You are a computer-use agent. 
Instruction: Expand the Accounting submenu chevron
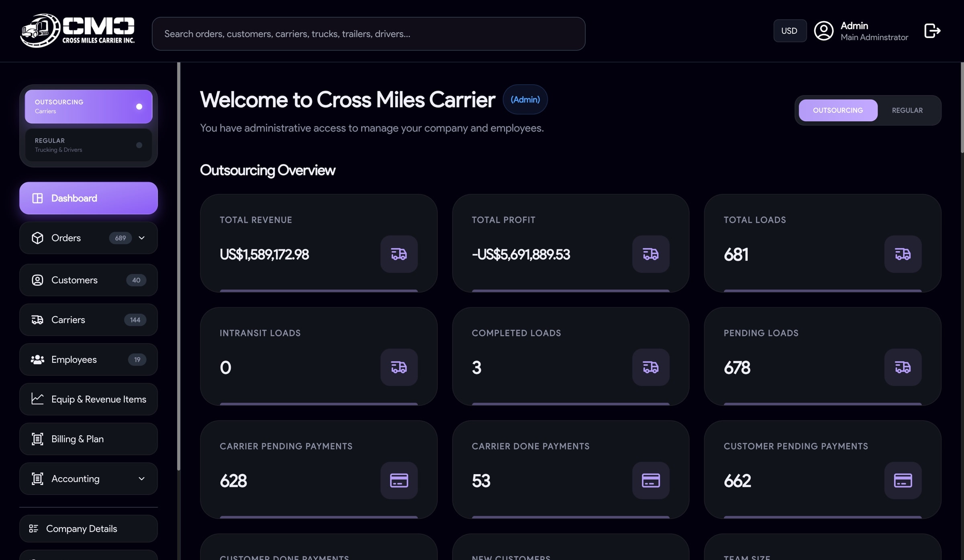pos(141,479)
